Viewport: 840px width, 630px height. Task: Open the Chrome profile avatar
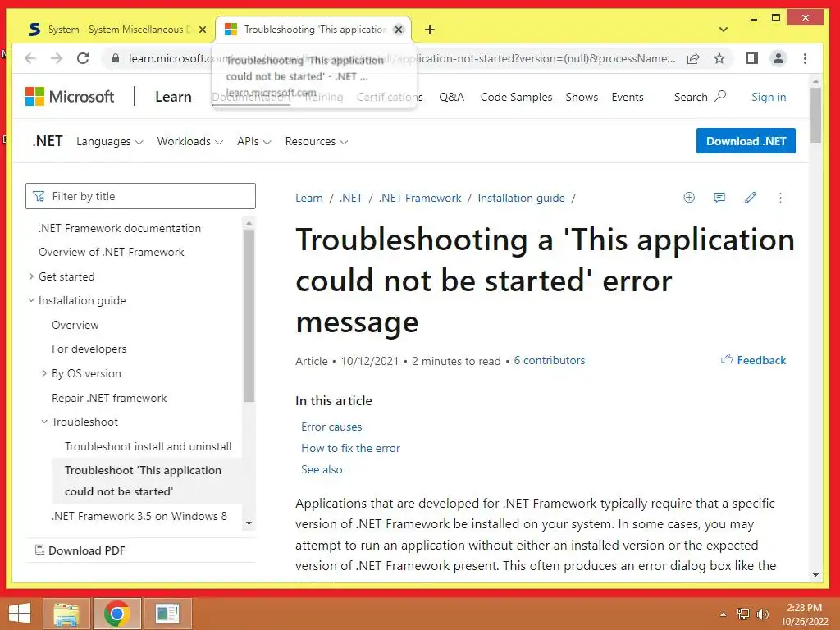pos(778,58)
